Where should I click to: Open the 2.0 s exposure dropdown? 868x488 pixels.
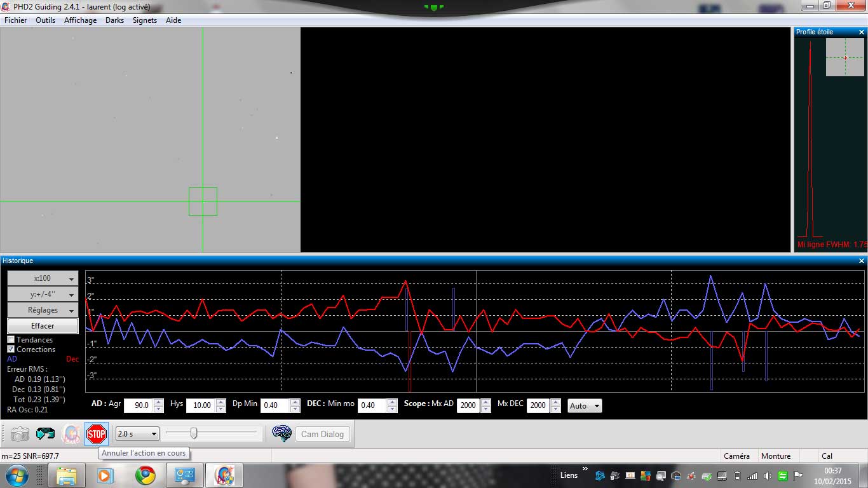137,434
